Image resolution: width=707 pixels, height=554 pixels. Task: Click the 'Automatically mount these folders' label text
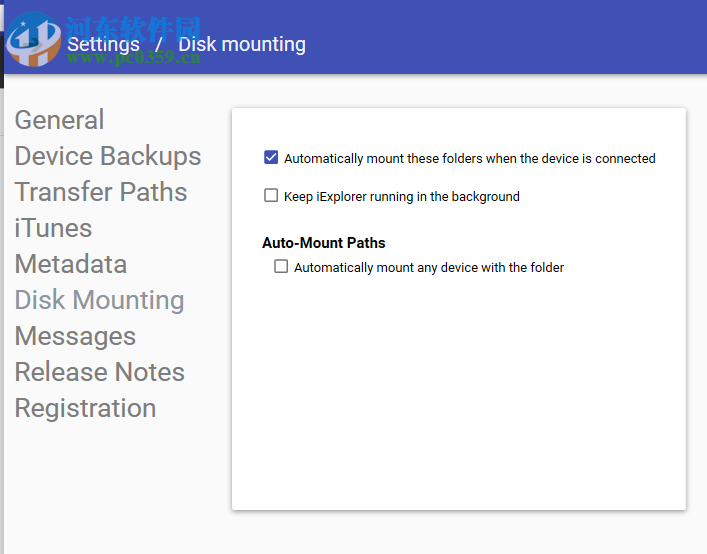point(470,158)
